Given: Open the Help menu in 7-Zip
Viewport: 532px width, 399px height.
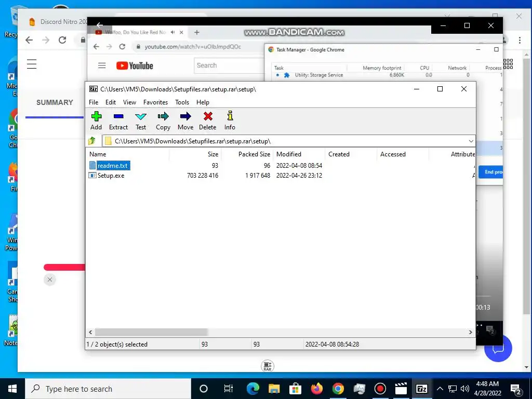Looking at the screenshot, I should (203, 102).
